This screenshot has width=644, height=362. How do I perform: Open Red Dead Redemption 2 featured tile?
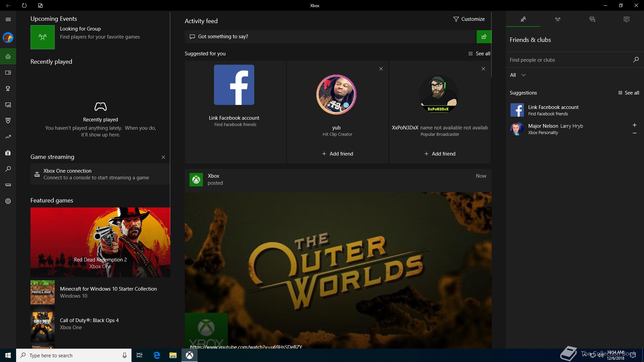tap(100, 242)
